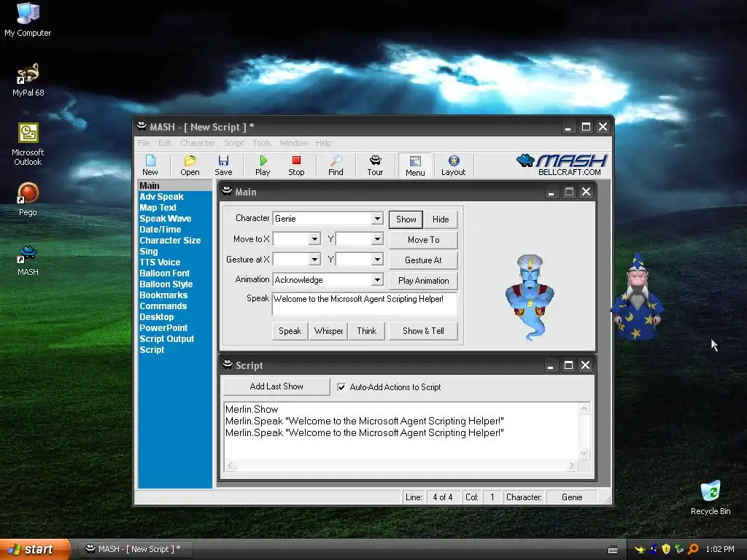Select Balloon Font in the sidebar
This screenshot has height=560, width=747.
(x=165, y=273)
